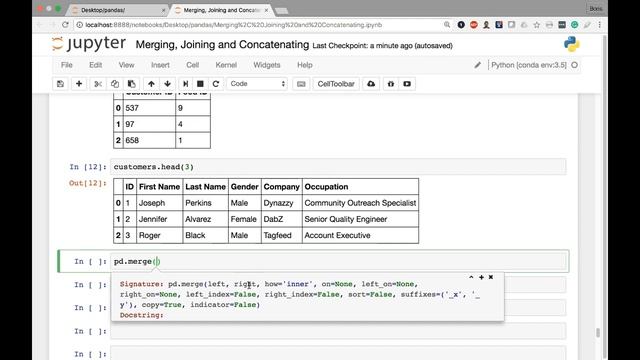Screen dimensions: 640x360
Task: Click 'Community Outreach Specialist' occupation cell
Action: pyautogui.click(x=360, y=203)
